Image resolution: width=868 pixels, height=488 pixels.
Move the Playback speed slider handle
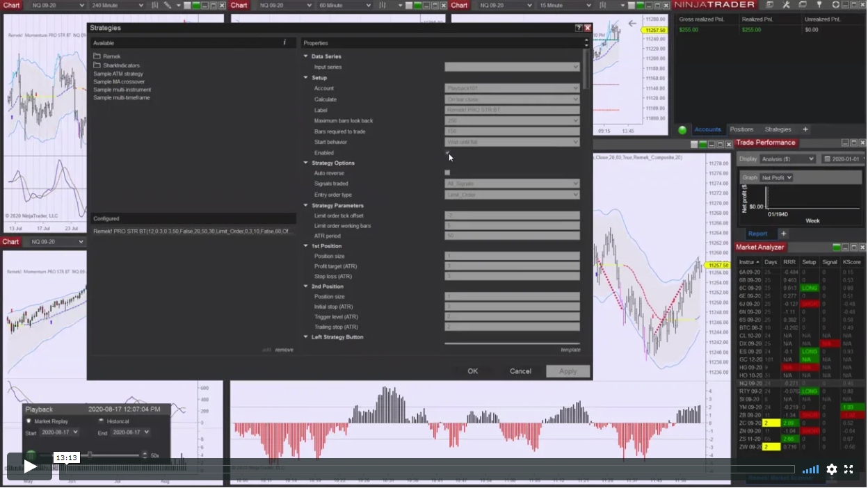[x=89, y=455]
